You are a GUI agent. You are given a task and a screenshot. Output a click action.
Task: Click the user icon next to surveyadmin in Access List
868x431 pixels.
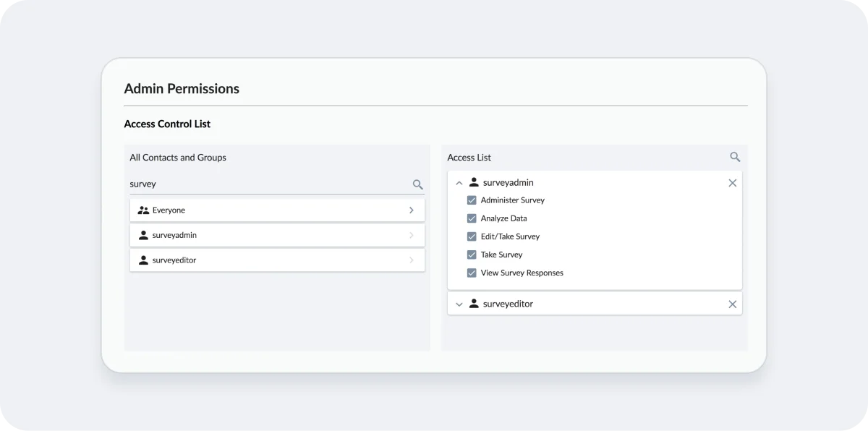tap(474, 182)
